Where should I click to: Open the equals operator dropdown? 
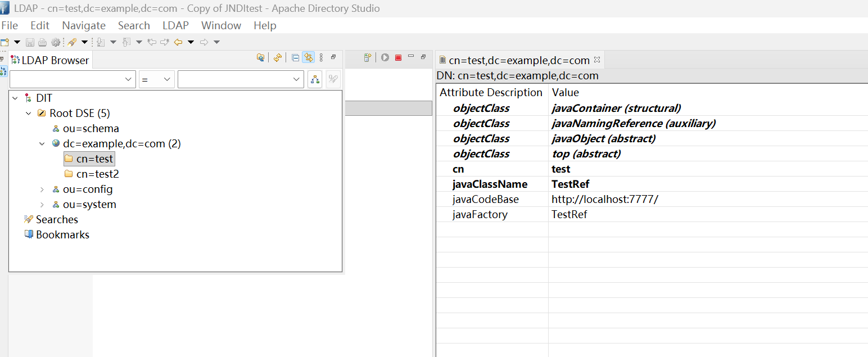pos(156,80)
